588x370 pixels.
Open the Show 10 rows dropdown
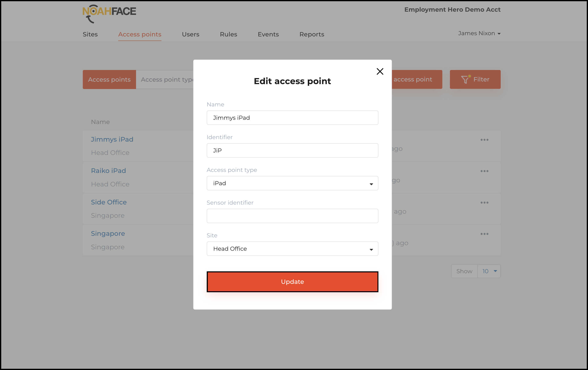(489, 271)
